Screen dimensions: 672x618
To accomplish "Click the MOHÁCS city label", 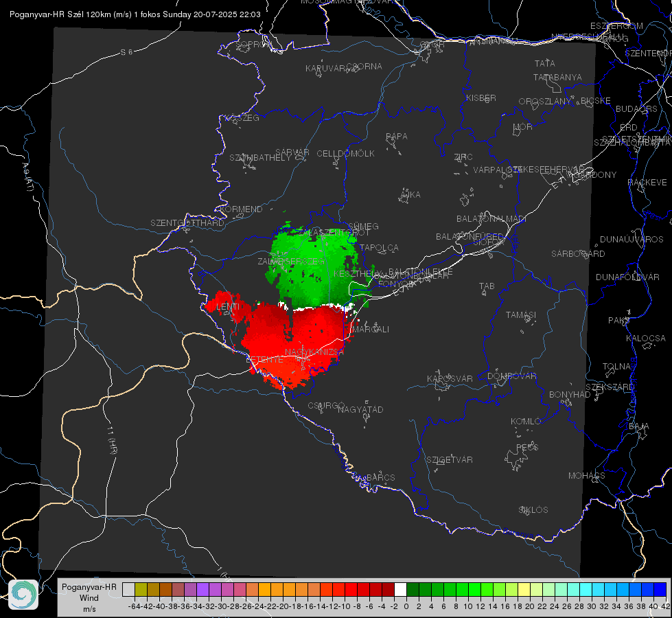I will pos(587,476).
